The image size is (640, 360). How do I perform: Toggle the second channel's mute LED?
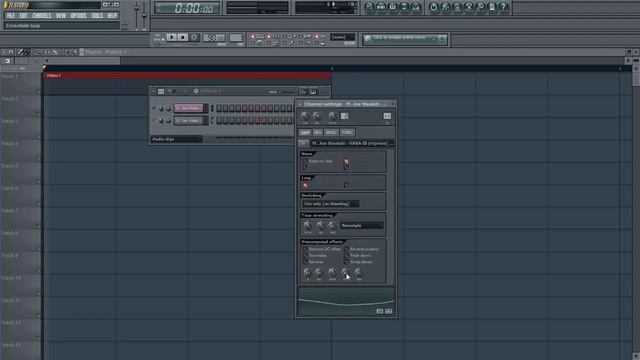pos(154,120)
